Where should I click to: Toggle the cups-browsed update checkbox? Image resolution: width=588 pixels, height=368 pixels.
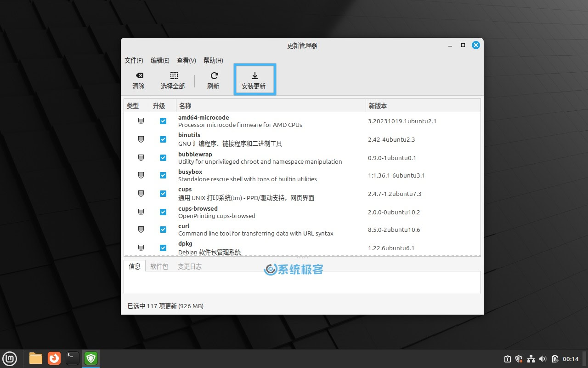(163, 212)
